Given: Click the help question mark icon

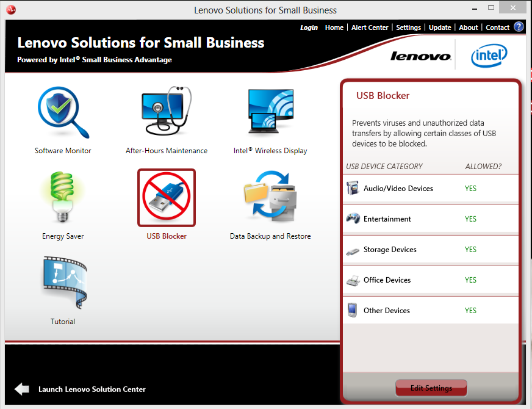Looking at the screenshot, I should click(519, 26).
